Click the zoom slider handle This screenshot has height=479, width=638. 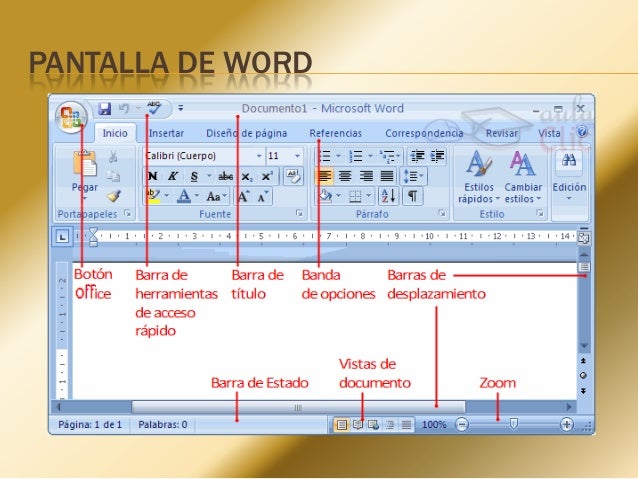point(513,424)
